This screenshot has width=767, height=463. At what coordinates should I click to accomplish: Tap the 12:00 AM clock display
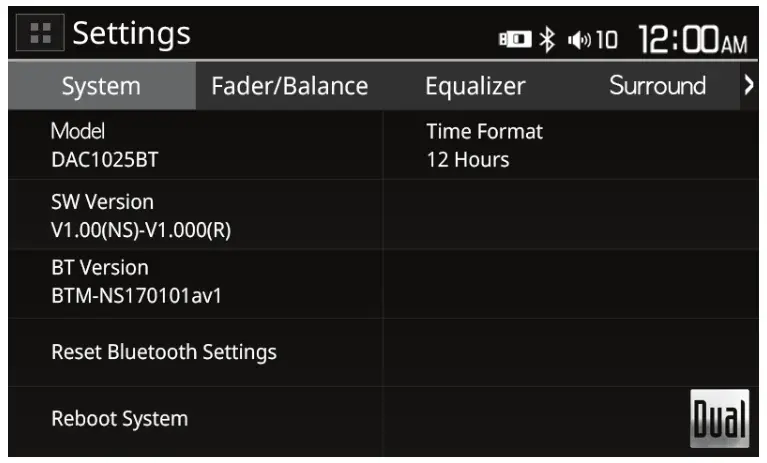691,39
